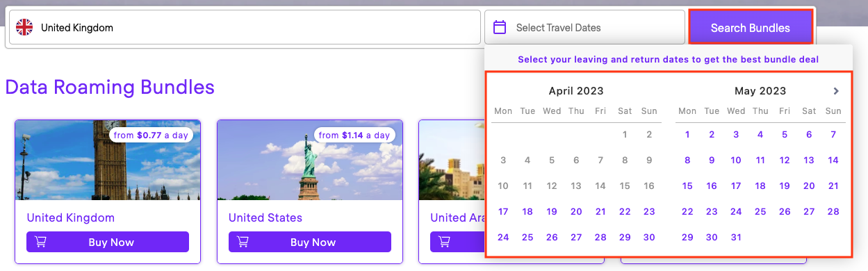868x271 pixels.
Task: Buy Now for United Kingdom bundle
Action: pos(108,242)
